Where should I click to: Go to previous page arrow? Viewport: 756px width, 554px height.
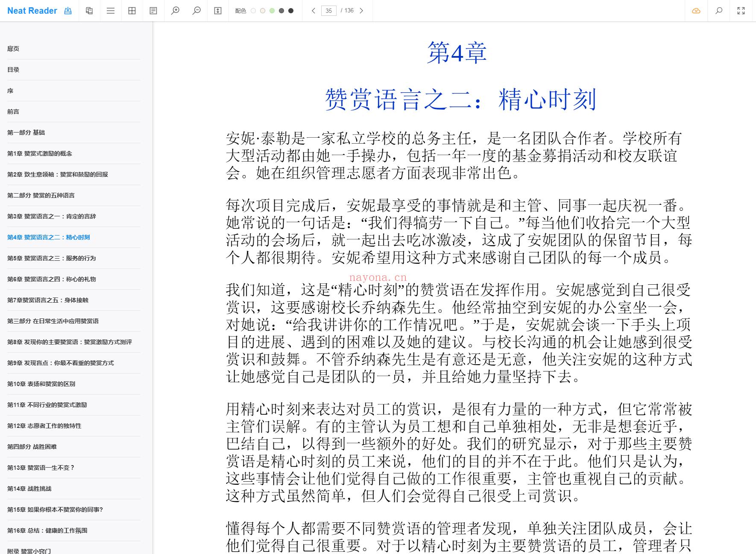click(x=314, y=11)
